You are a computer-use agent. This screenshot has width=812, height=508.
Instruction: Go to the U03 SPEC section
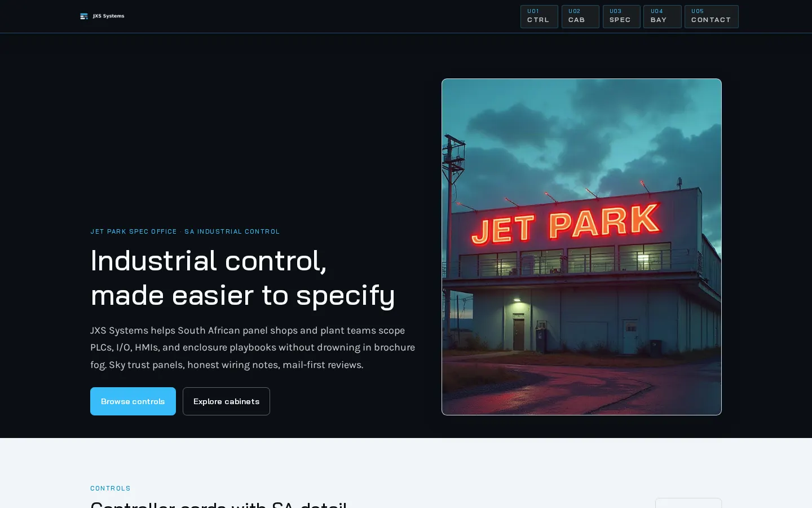(621, 16)
